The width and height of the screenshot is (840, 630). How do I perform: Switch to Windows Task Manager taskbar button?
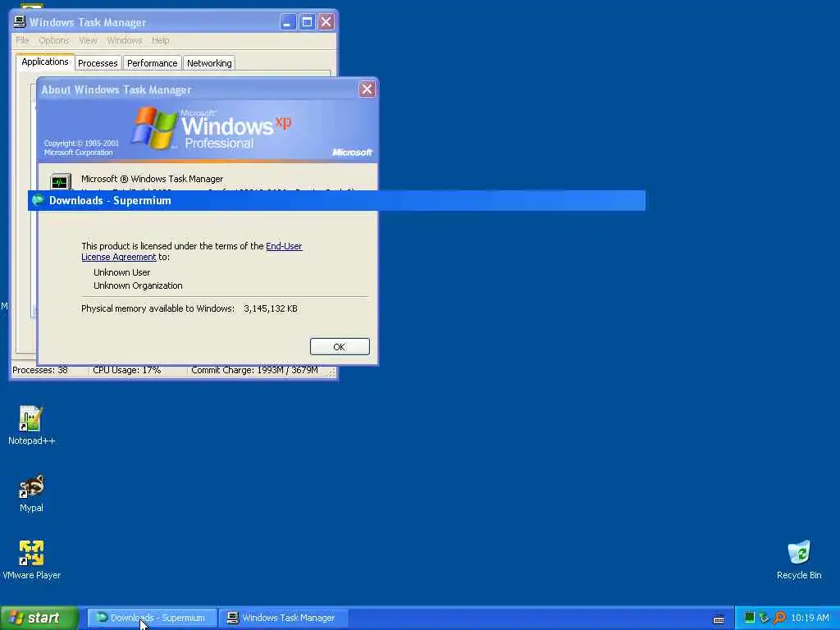[285, 618]
